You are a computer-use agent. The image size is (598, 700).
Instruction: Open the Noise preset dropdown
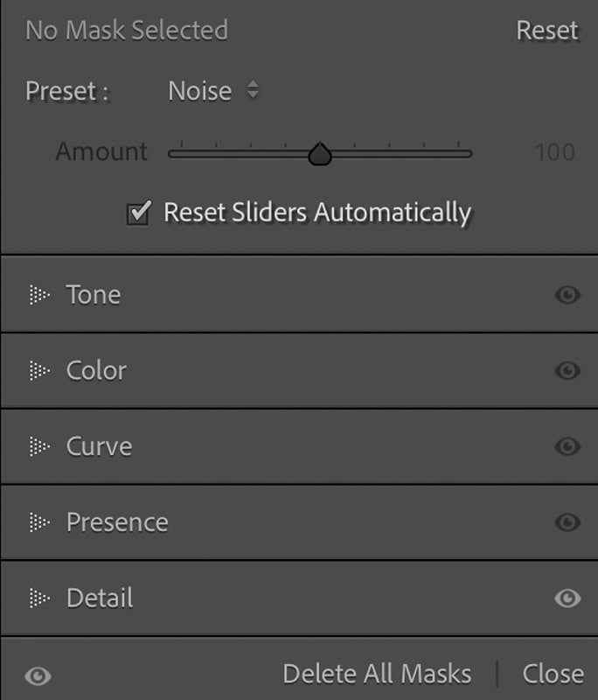tap(213, 91)
